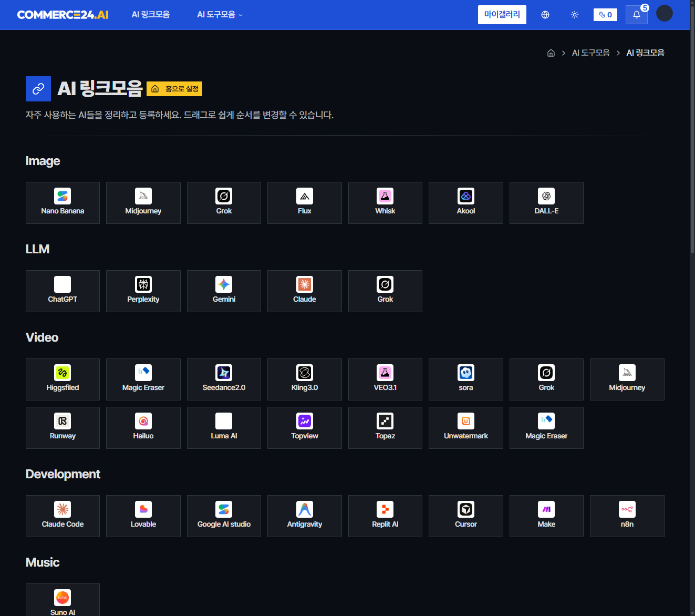Open Grok in the LLM section

click(x=385, y=291)
